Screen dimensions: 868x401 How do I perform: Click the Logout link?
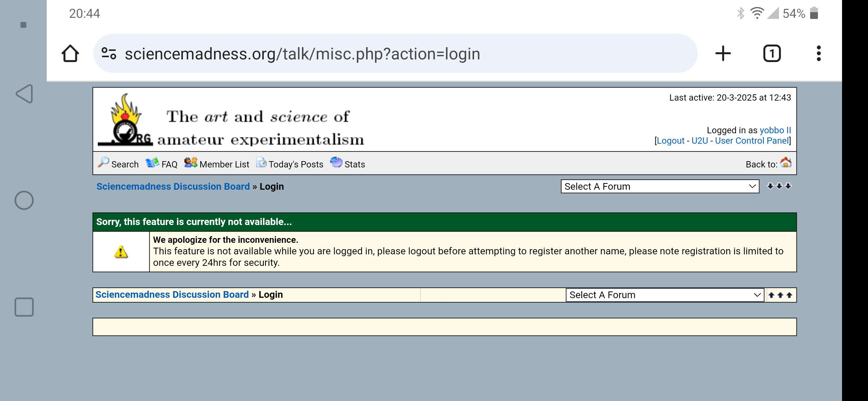(670, 141)
